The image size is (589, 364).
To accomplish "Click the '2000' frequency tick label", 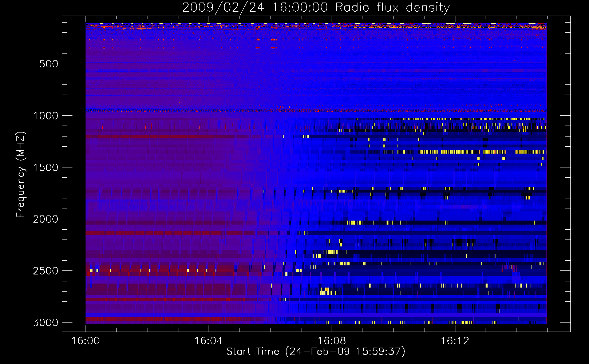I will [46, 219].
